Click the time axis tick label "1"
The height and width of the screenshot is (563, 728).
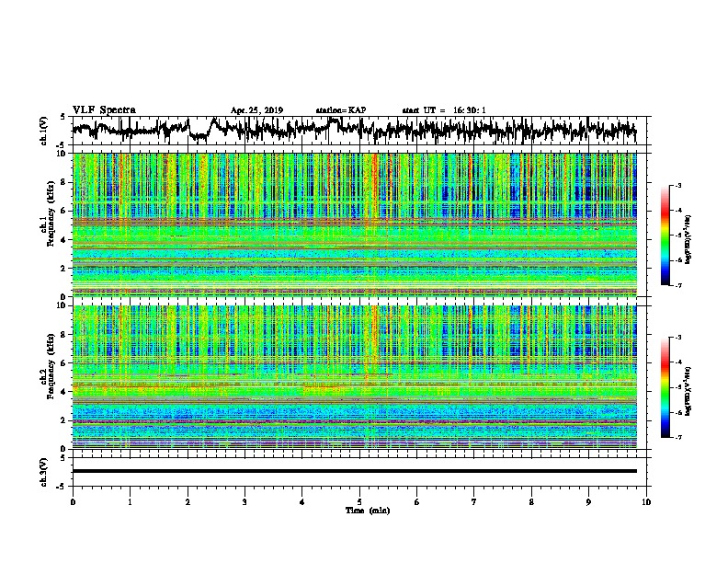[x=130, y=501]
